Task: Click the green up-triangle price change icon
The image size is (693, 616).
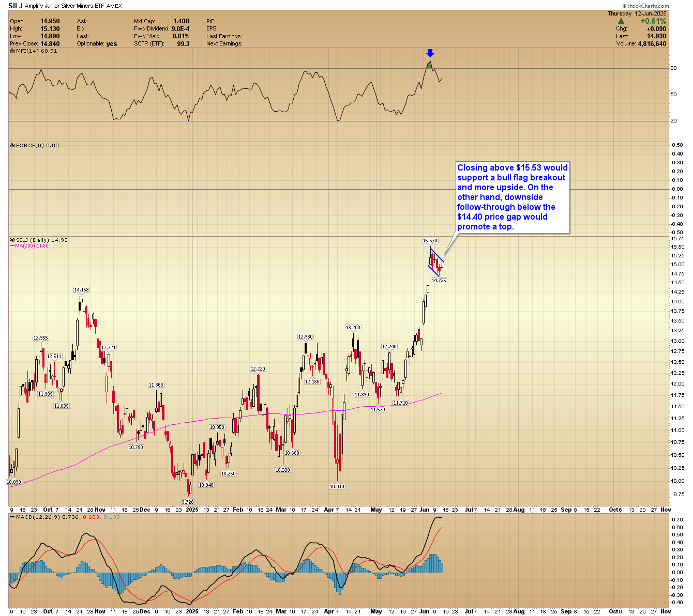Action: click(621, 22)
